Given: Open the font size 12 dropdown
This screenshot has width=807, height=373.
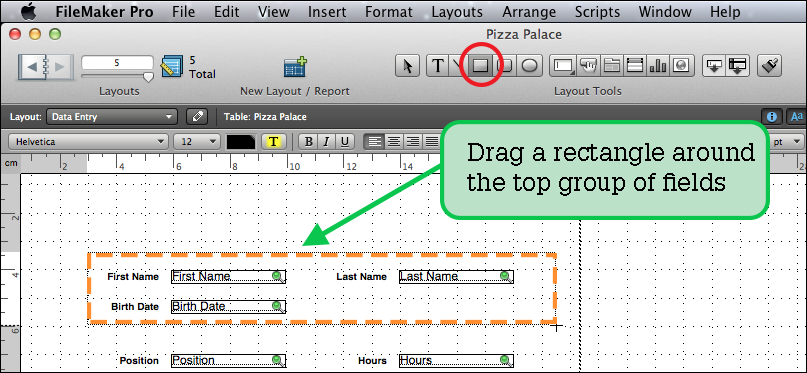Looking at the screenshot, I should pos(197,141).
